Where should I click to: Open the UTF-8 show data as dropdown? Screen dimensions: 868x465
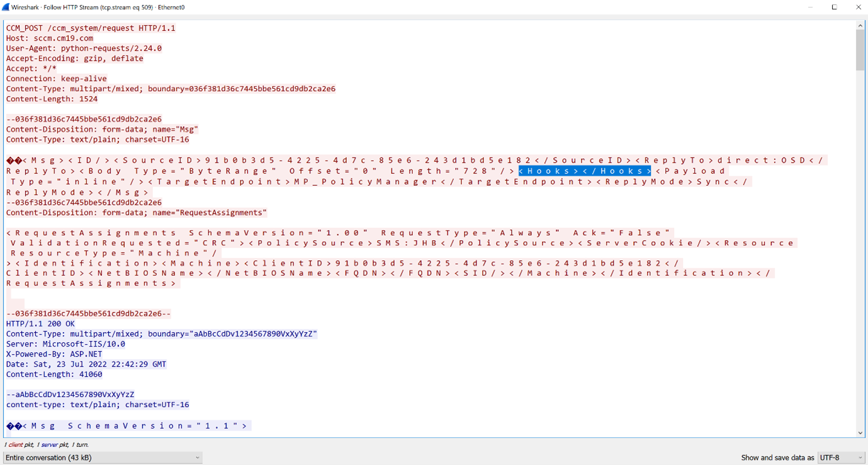click(841, 457)
